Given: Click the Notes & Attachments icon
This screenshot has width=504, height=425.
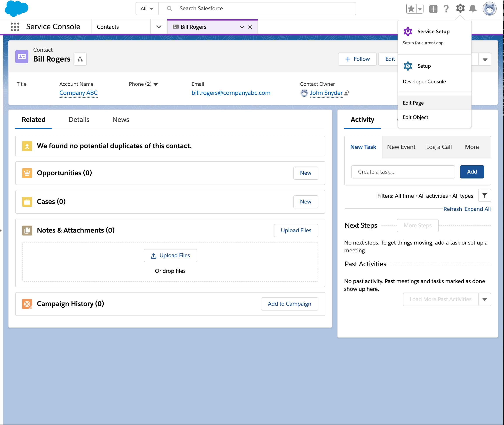Looking at the screenshot, I should [27, 230].
